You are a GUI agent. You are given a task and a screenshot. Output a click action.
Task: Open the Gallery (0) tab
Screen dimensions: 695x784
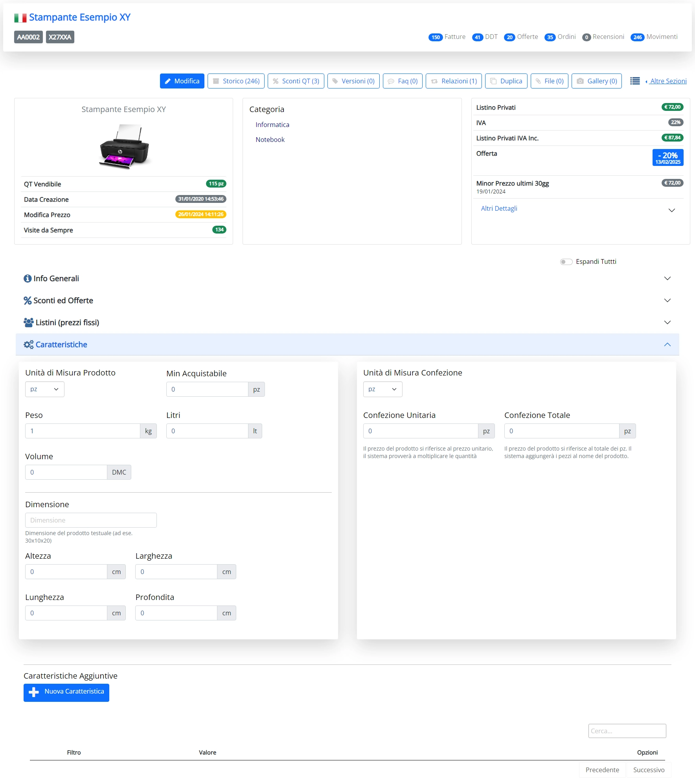point(596,81)
